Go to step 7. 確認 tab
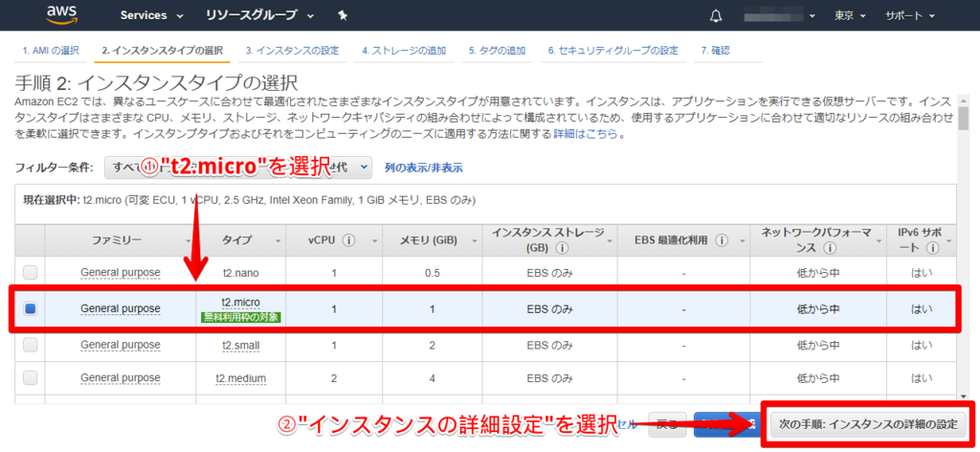 [x=716, y=51]
